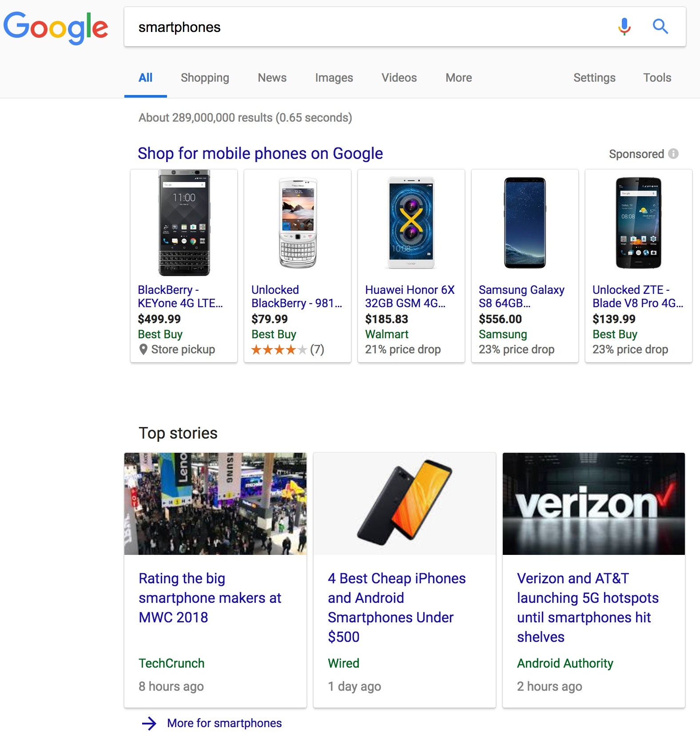Open Shop for mobile phones on Google
The image size is (700, 744).
point(260,154)
